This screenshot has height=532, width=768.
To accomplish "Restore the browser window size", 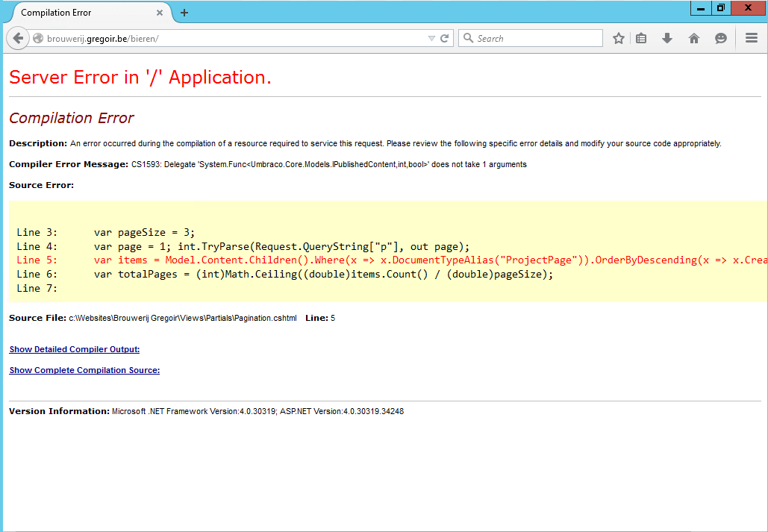I will click(x=721, y=8).
